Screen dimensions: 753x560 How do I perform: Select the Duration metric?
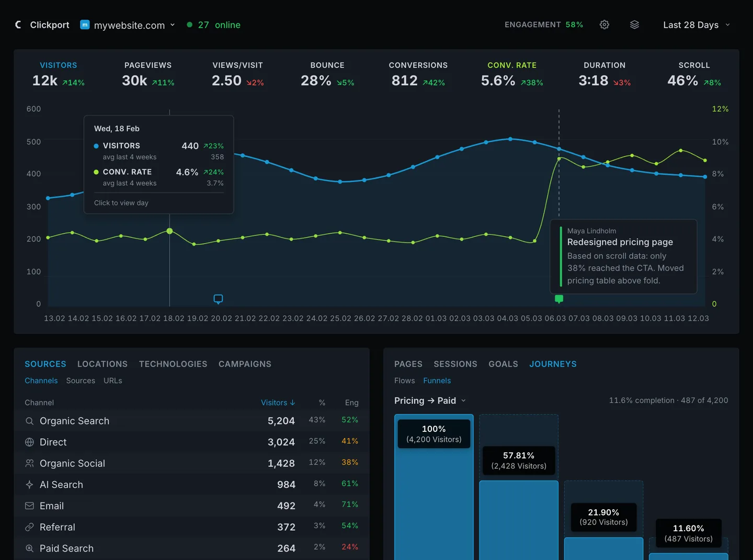pos(604,74)
